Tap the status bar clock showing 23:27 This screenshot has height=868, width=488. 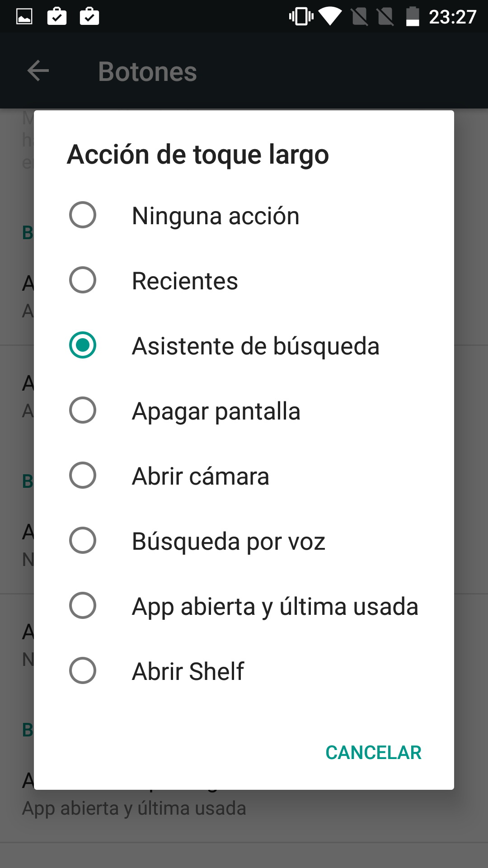click(x=452, y=17)
